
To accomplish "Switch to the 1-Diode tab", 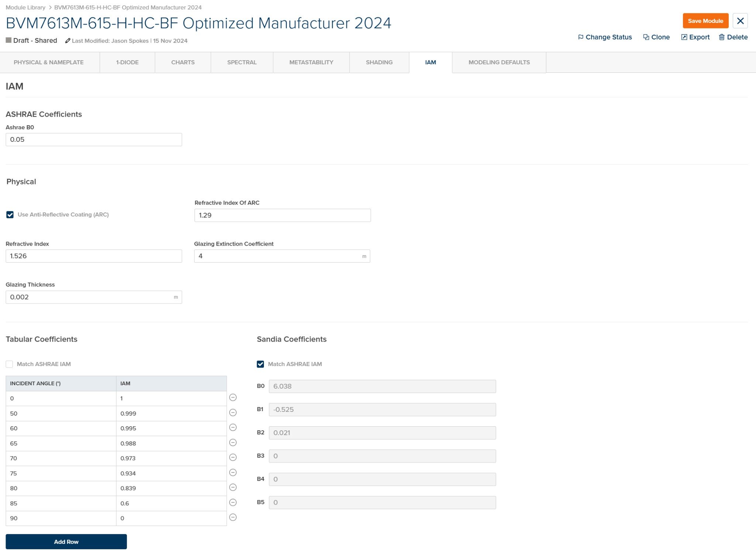I will pyautogui.click(x=127, y=62).
